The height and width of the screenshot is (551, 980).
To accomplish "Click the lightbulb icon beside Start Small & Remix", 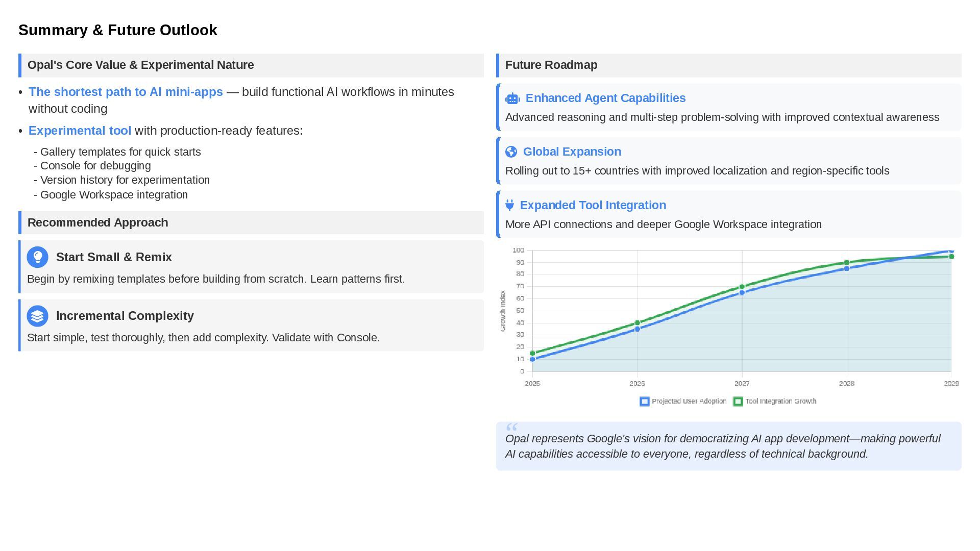I will click(x=37, y=257).
